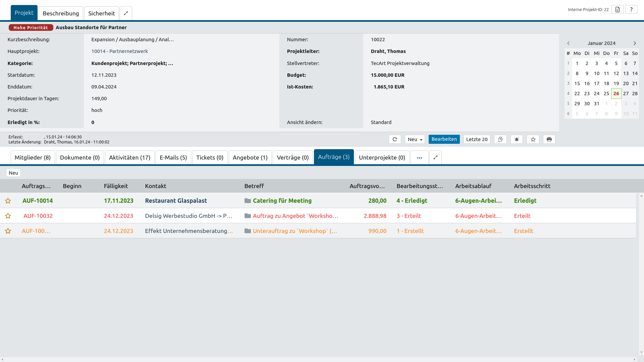This screenshot has height=362, width=644.
Task: Click the horizontal scrollbar at bottom
Action: coord(319,359)
